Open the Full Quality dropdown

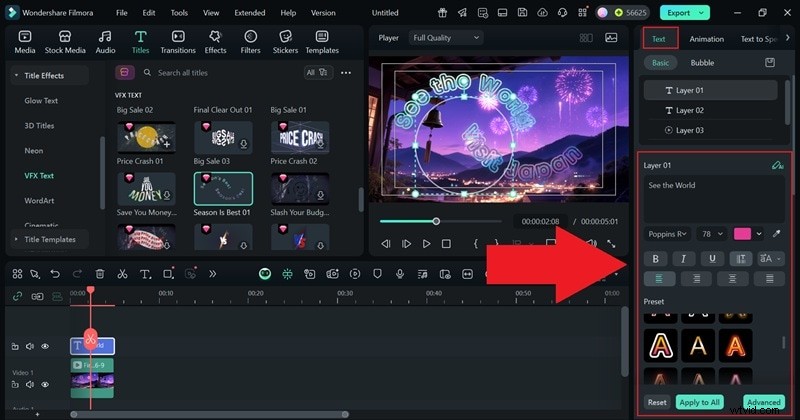445,37
